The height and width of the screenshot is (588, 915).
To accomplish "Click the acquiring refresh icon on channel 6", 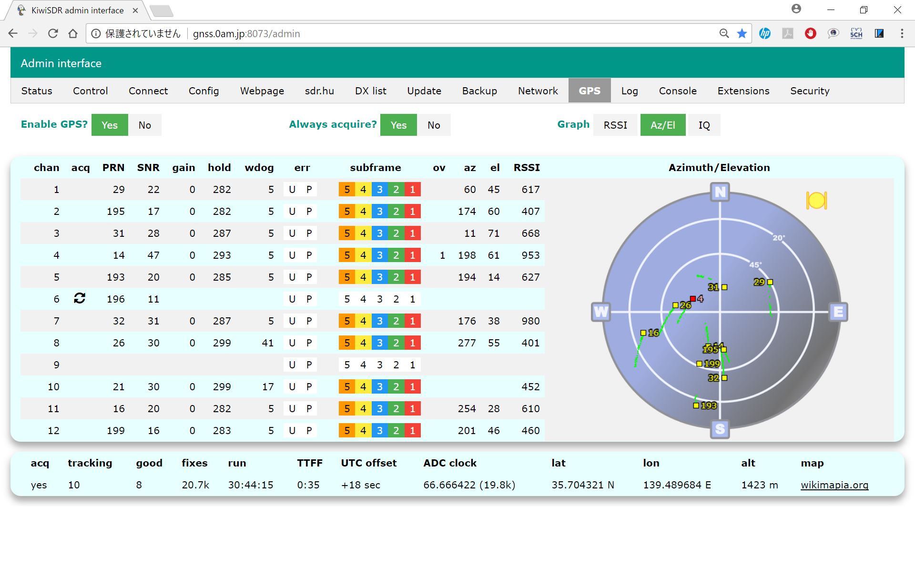I will (x=80, y=298).
